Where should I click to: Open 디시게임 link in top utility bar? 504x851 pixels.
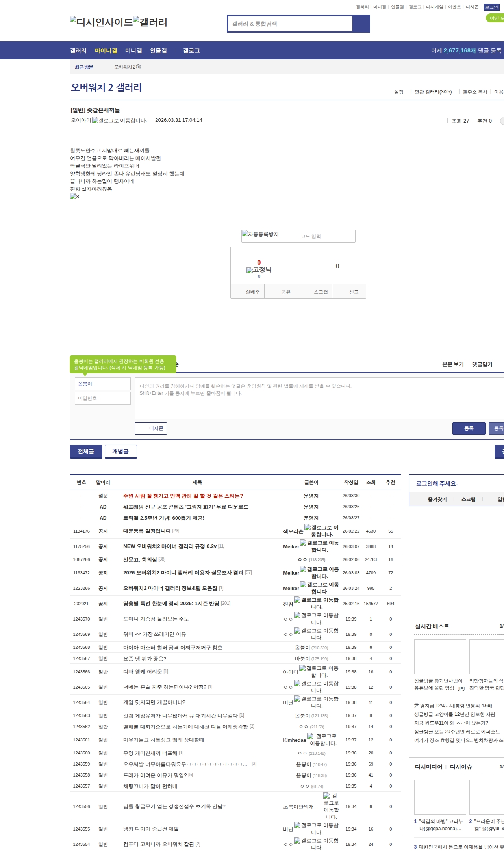coord(434,7)
